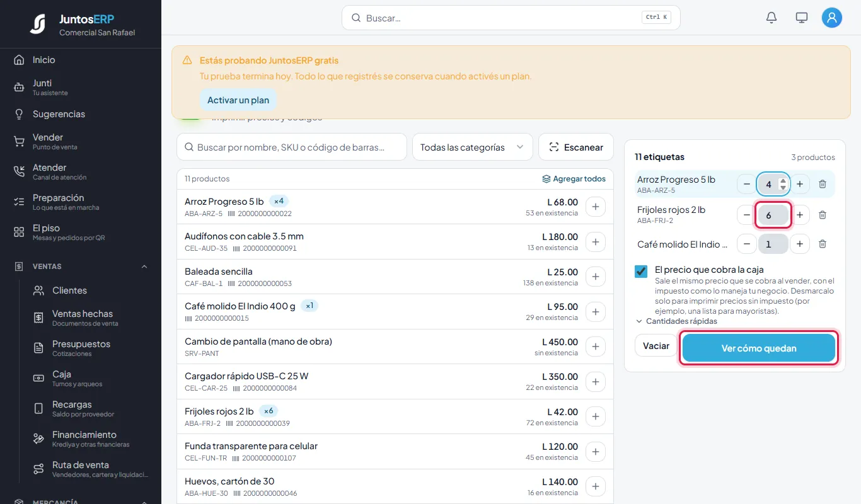Open Todas las categorías dropdown
861x504 pixels.
(x=473, y=147)
